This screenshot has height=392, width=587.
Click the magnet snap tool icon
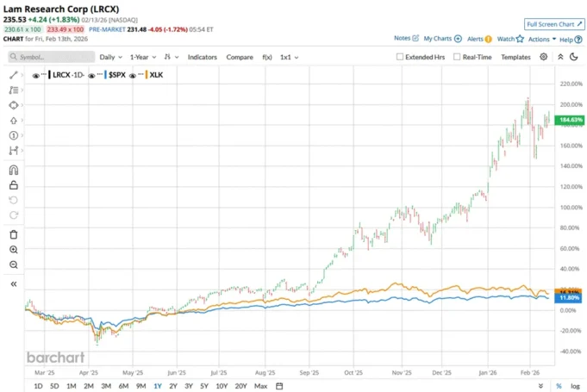(14, 170)
